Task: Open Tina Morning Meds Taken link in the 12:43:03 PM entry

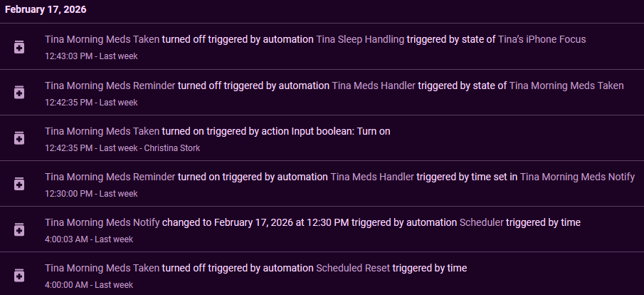Action: tap(102, 40)
